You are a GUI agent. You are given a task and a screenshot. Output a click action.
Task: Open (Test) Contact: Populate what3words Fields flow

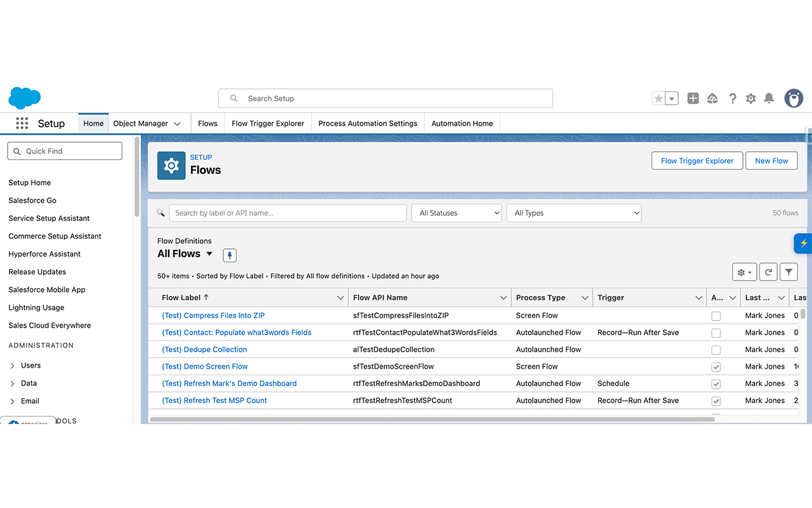tap(237, 333)
